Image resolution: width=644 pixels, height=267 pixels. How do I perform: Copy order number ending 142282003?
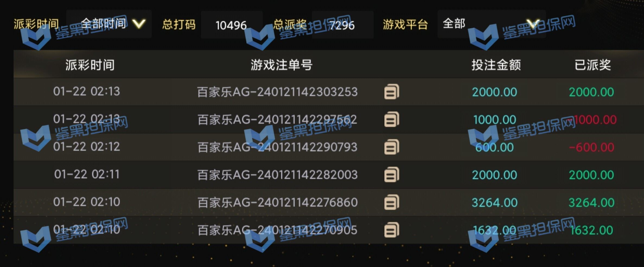[392, 174]
